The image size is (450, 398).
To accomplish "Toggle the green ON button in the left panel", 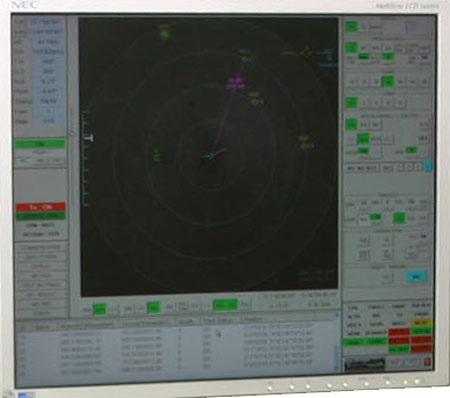I will click(40, 144).
